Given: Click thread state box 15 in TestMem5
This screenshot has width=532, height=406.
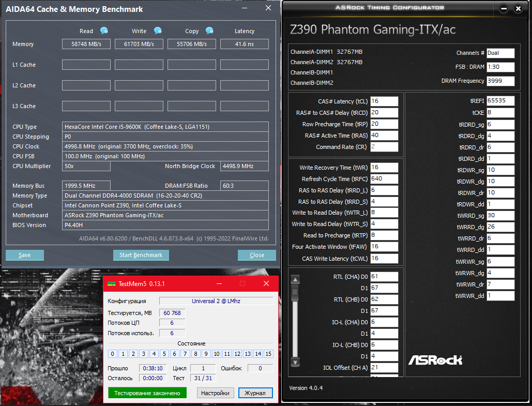Looking at the screenshot, I should coord(268,354).
